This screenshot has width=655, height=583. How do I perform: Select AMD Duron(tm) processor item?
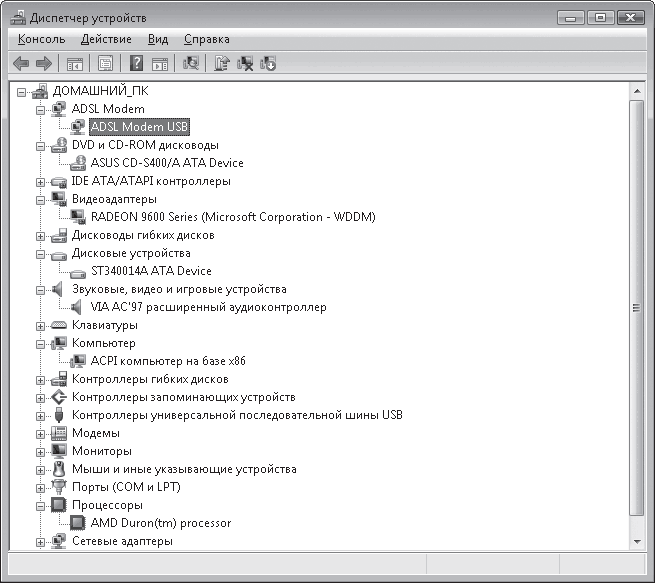(160, 523)
